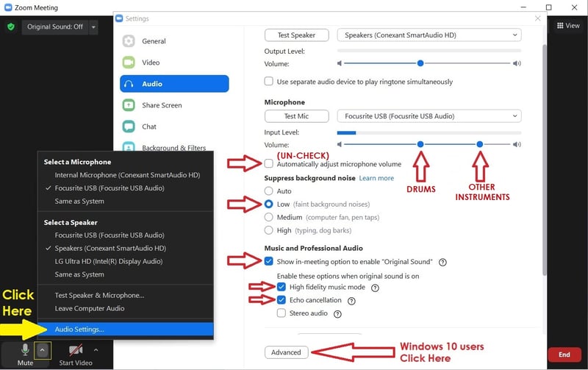Open Audio Settings menu item
This screenshot has height=370, width=588.
(x=126, y=329)
